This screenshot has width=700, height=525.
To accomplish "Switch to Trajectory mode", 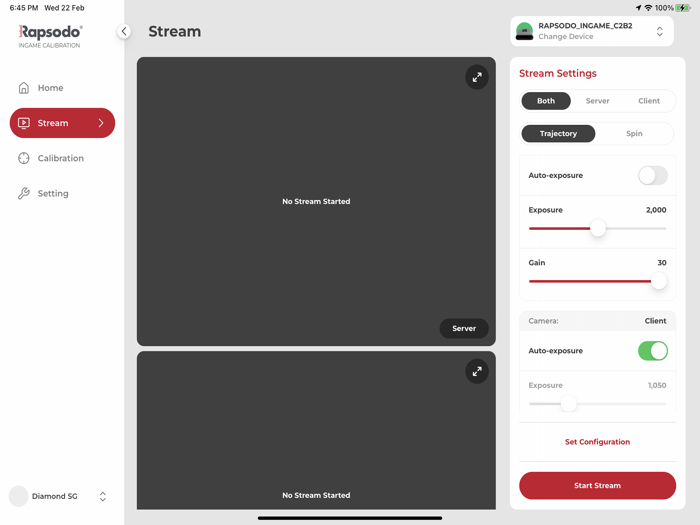I will tap(558, 133).
